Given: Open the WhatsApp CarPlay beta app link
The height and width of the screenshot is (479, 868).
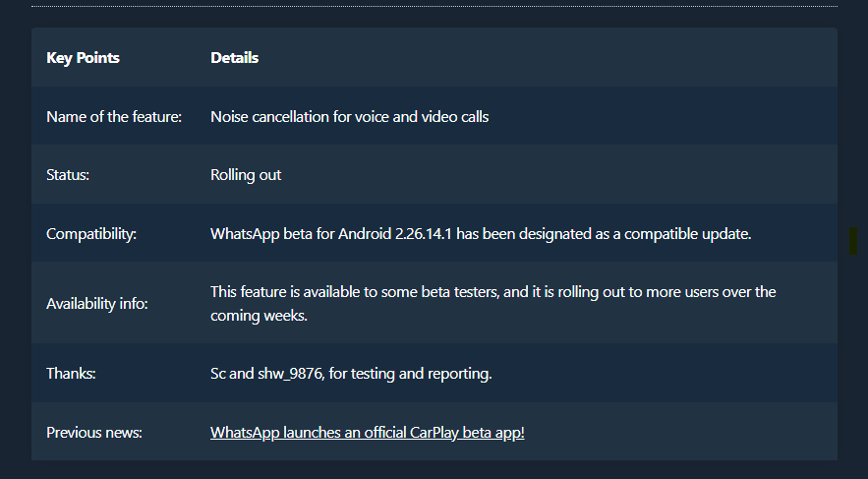Looking at the screenshot, I should [367, 432].
